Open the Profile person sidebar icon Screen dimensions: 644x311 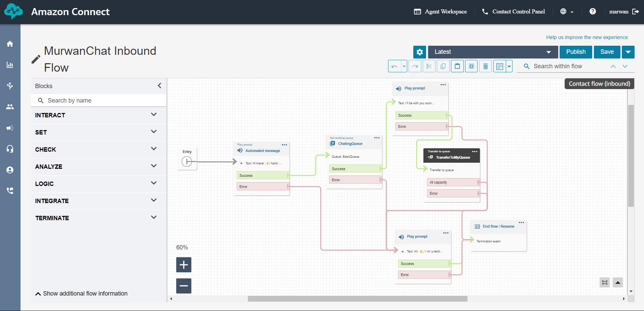point(10,170)
